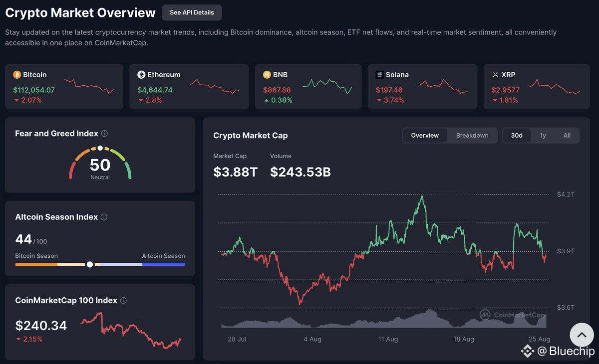Select the 1y time range
Screen dimensions: 599x364
543,136
